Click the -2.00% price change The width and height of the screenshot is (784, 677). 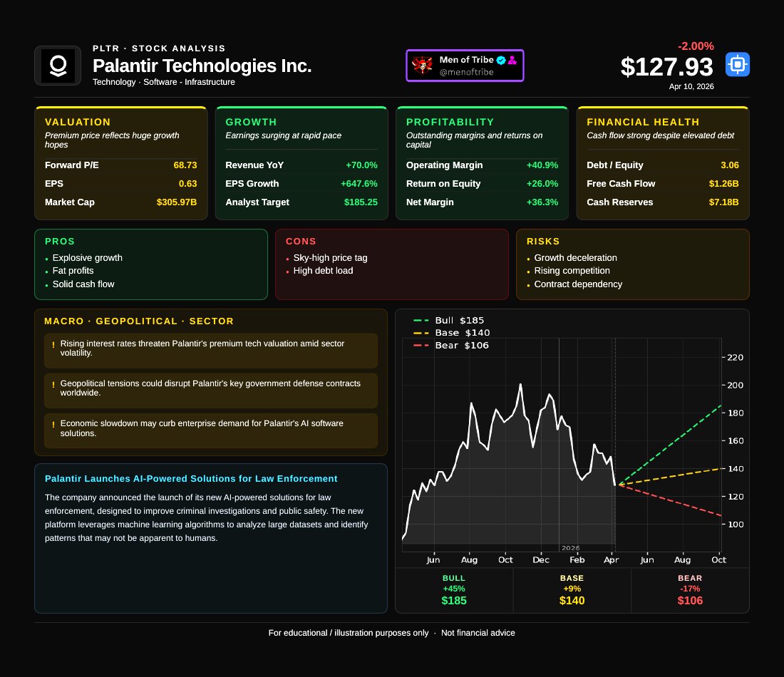(x=696, y=46)
